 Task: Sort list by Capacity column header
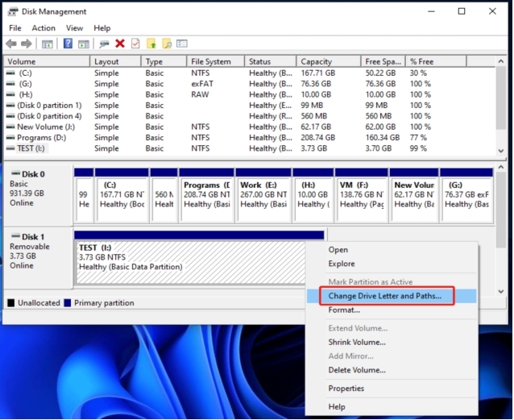(316, 61)
